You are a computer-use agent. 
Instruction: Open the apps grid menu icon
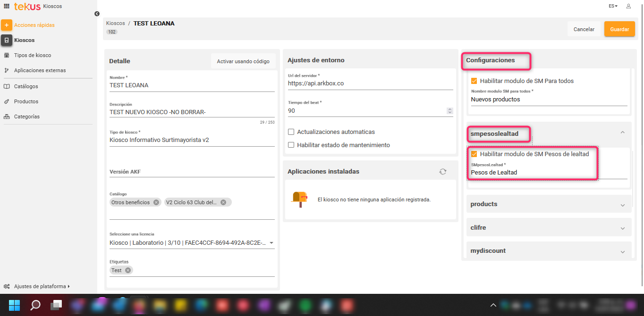(7, 6)
